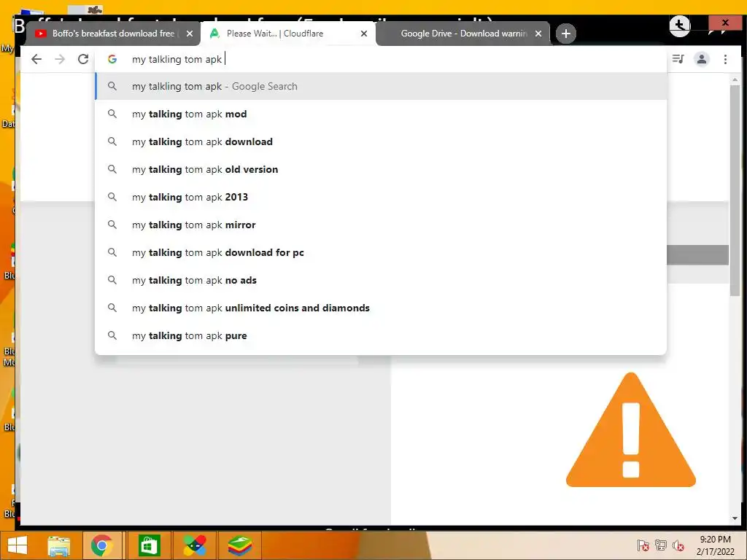
Task: Click scrollbar down arrow at bottom
Action: pyautogui.click(x=735, y=518)
